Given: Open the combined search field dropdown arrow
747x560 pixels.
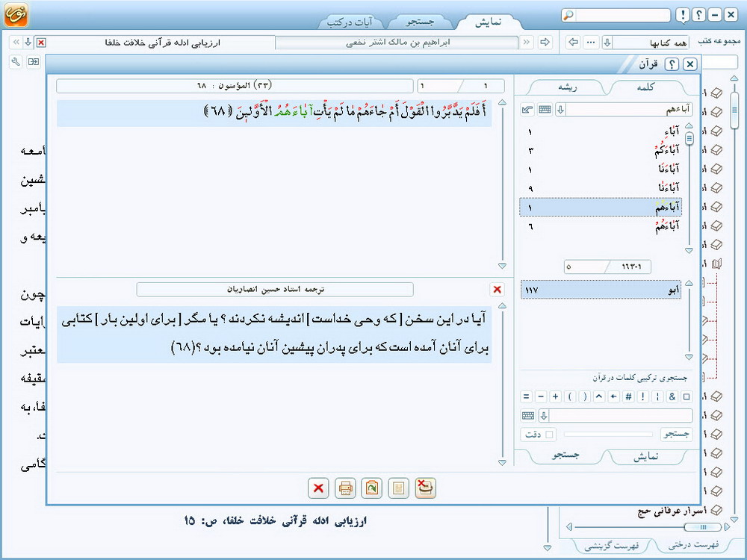Looking at the screenshot, I should [x=544, y=416].
